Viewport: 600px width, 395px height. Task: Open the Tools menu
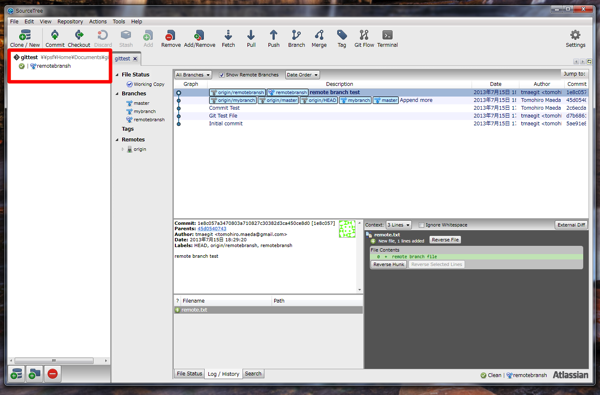(119, 21)
